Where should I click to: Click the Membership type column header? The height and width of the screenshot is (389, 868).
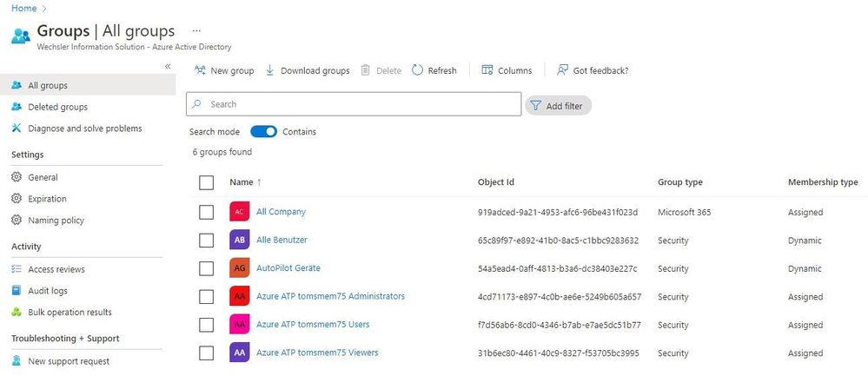[823, 182]
